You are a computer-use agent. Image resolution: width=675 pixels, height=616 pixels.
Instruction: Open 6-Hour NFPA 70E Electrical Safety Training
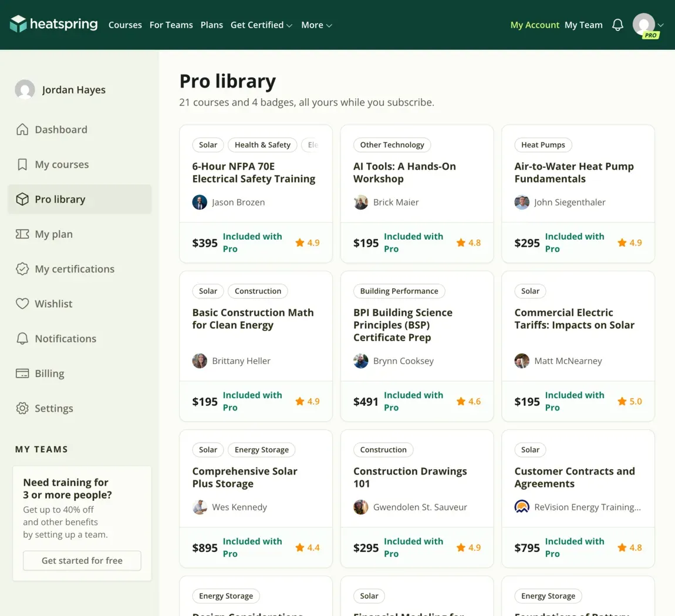[254, 172]
